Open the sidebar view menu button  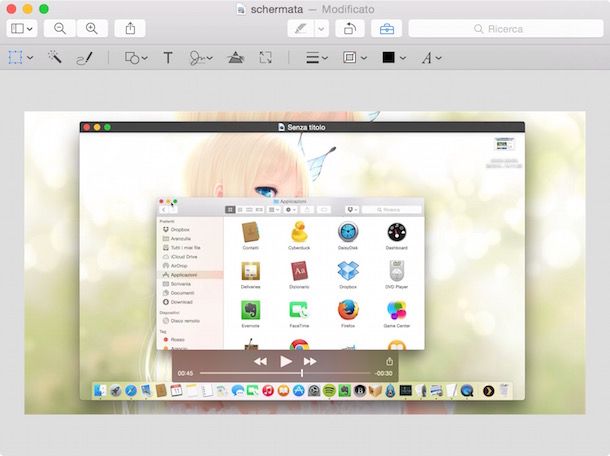[22, 28]
